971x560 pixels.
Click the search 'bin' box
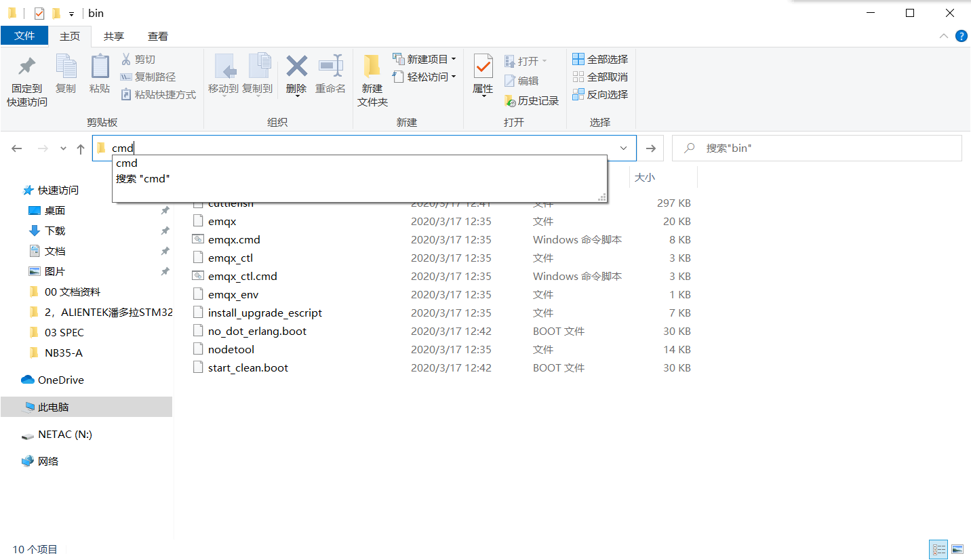816,148
